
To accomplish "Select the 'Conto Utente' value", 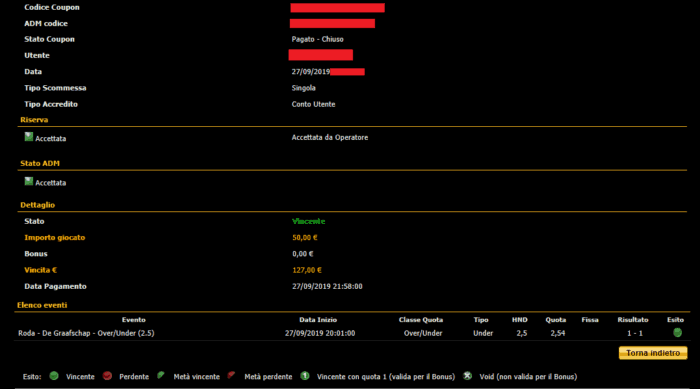I will coord(313,104).
